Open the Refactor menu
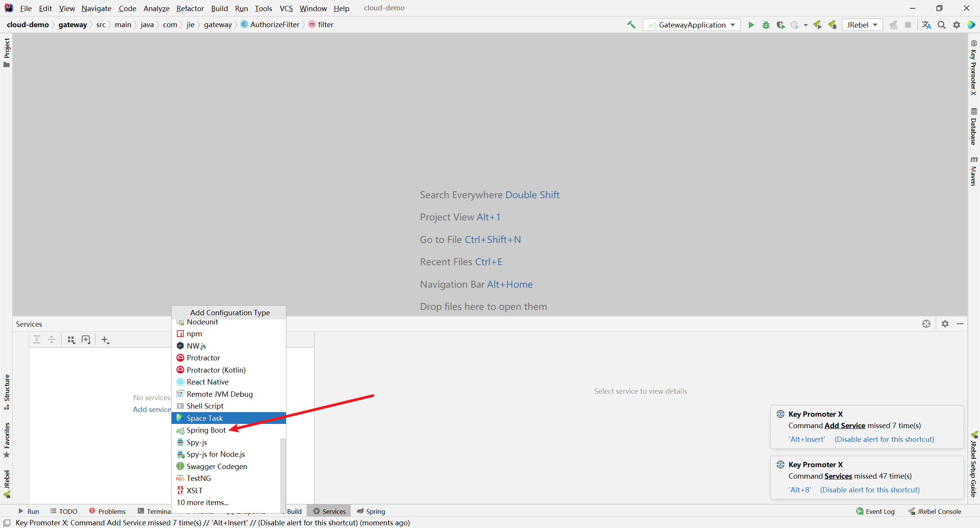The height and width of the screenshot is (528, 980). 190,8
